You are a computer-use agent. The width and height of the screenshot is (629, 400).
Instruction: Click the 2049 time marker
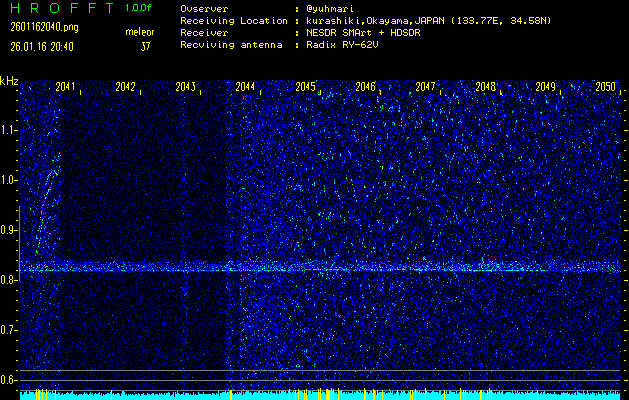(x=546, y=87)
